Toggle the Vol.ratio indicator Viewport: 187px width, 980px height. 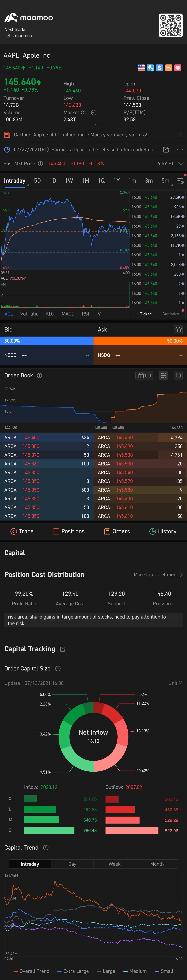coord(29,314)
